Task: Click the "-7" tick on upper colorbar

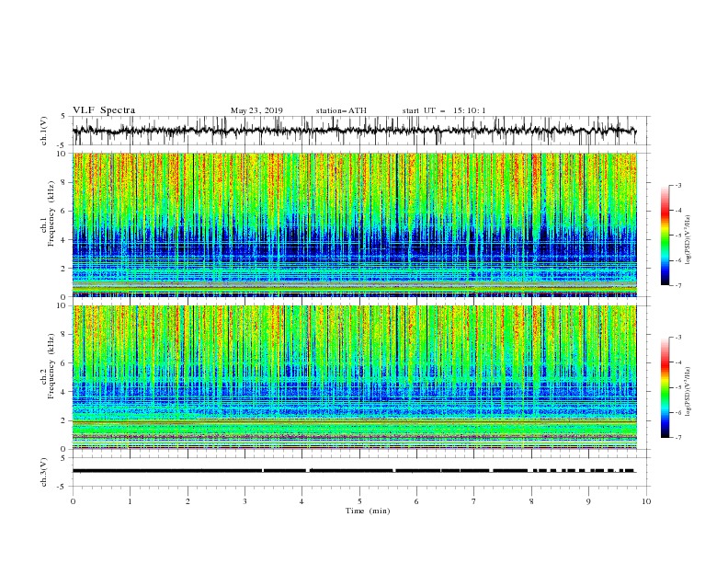Action: [677, 285]
